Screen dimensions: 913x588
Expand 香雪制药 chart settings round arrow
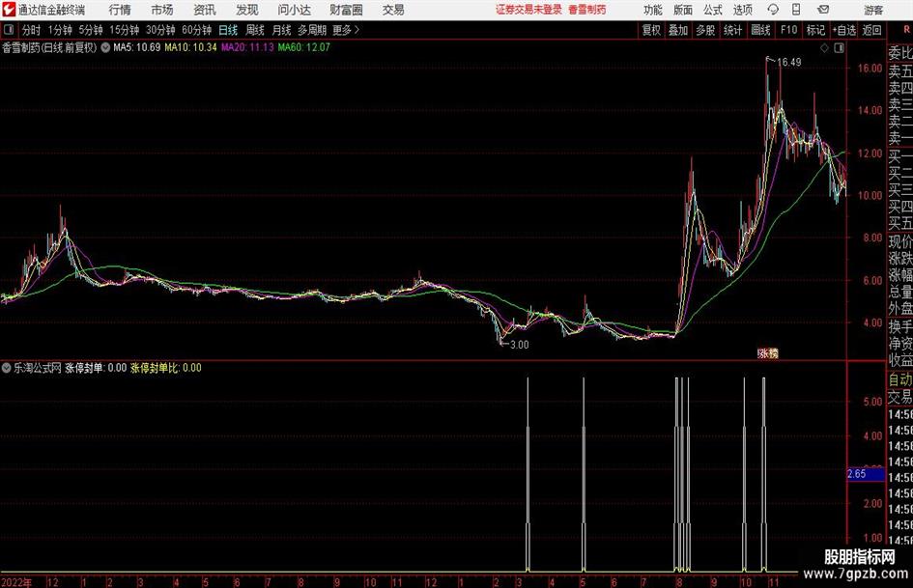(x=105, y=47)
